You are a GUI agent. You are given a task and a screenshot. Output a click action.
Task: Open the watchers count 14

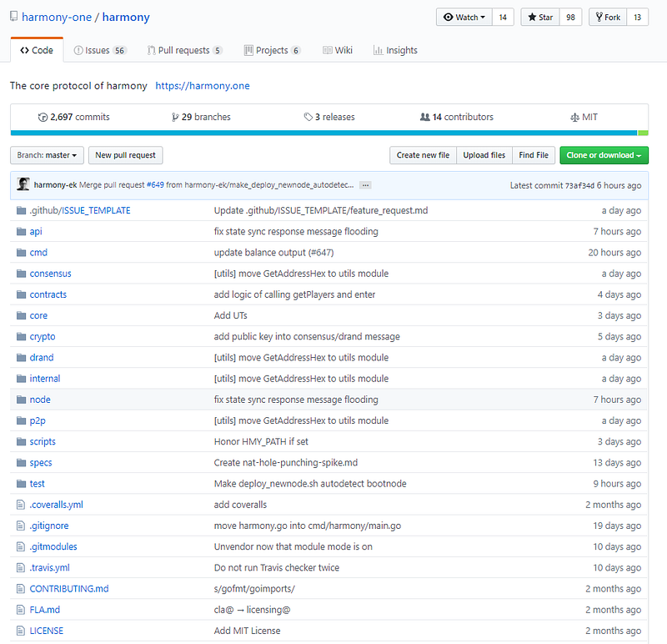(x=503, y=17)
